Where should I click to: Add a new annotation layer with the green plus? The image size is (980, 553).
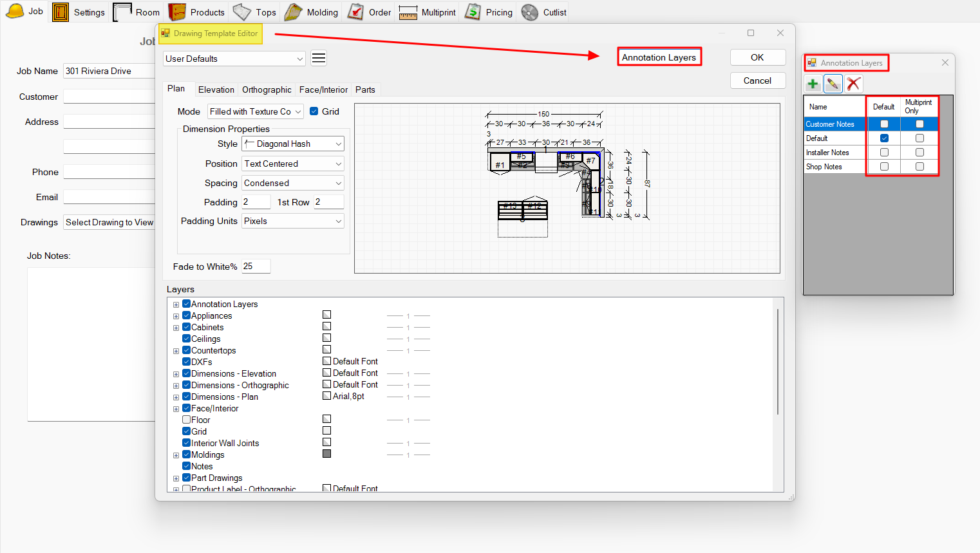[813, 84]
